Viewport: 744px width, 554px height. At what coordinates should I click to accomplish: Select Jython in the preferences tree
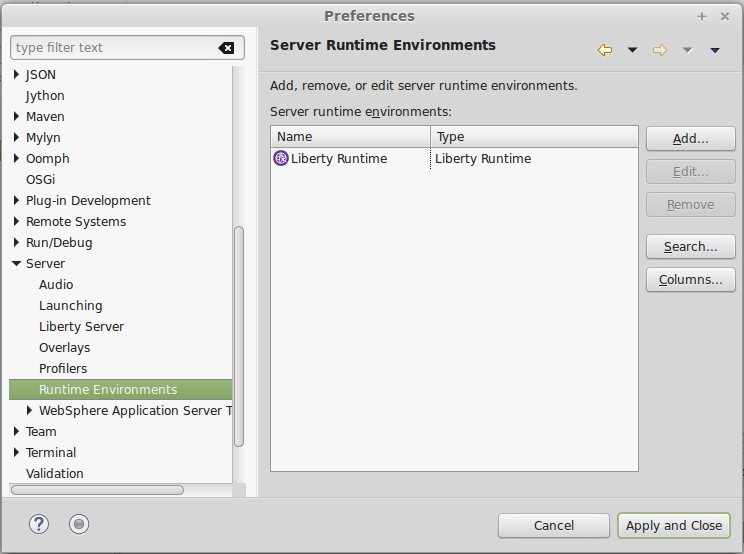(45, 96)
